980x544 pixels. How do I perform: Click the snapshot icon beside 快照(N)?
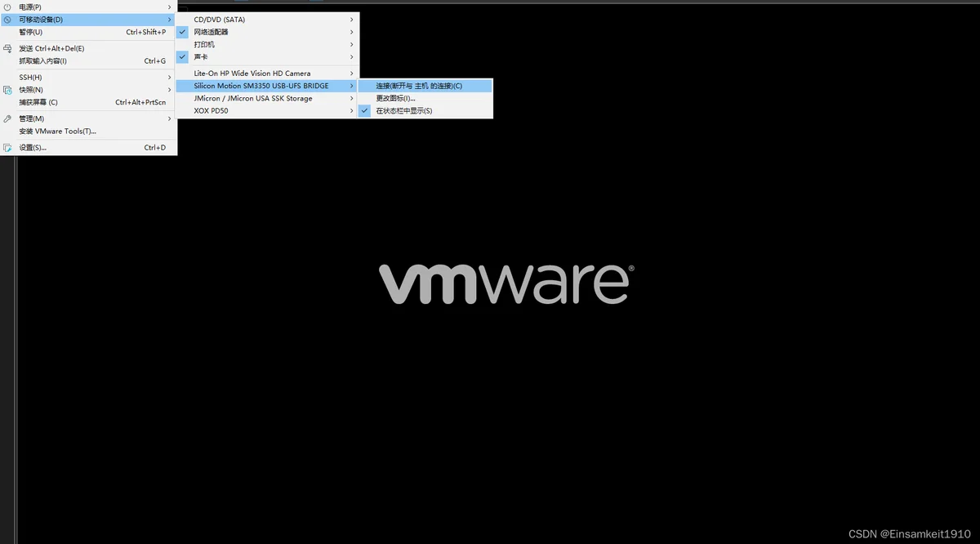(x=7, y=90)
